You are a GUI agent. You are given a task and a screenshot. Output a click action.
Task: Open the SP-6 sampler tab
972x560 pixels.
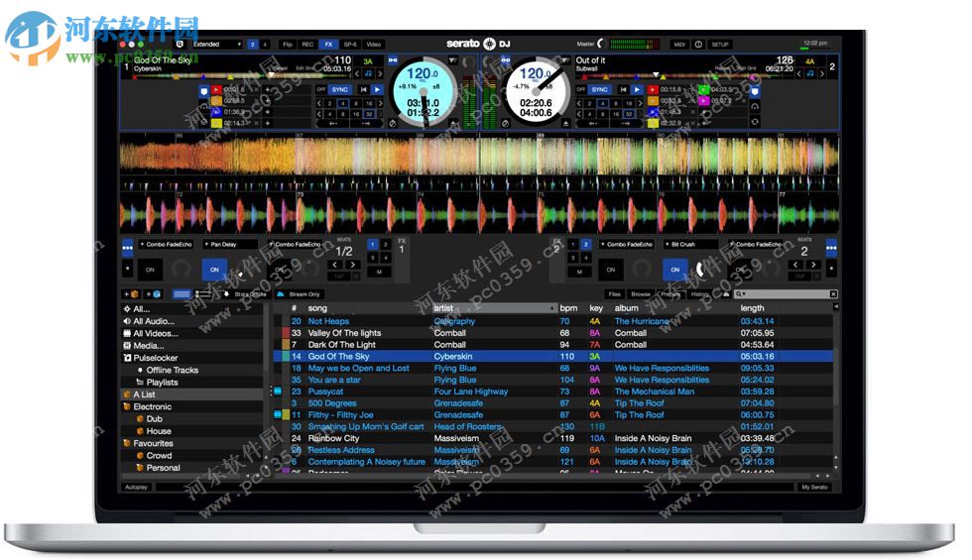(350, 45)
